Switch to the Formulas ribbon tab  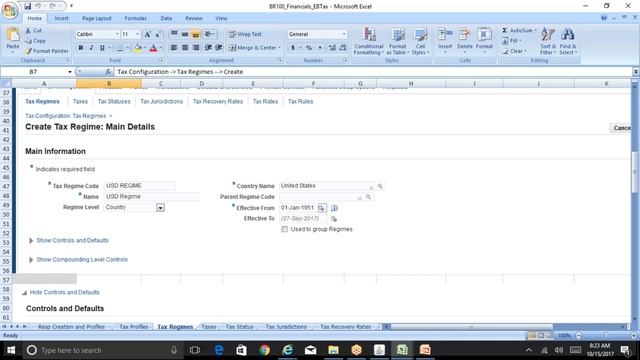click(136, 18)
